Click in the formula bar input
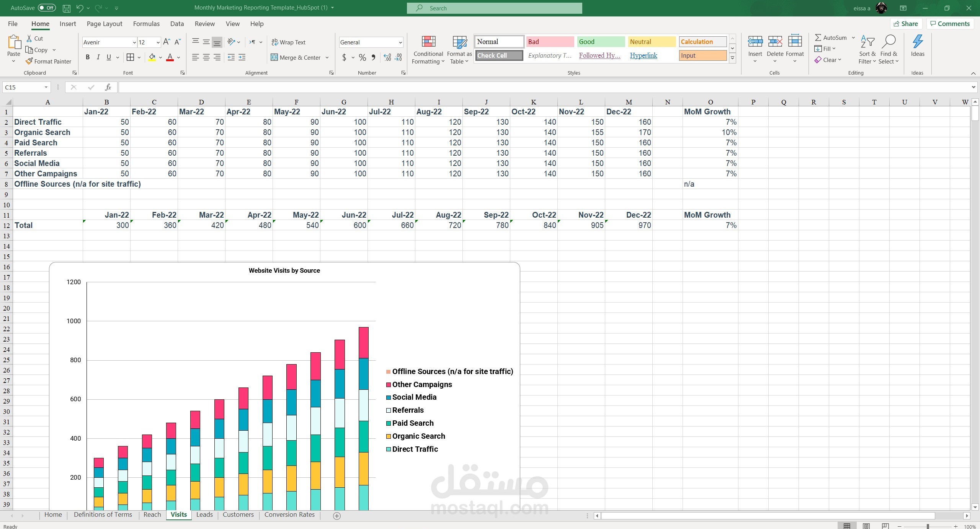The height and width of the screenshot is (529, 980). click(536, 87)
